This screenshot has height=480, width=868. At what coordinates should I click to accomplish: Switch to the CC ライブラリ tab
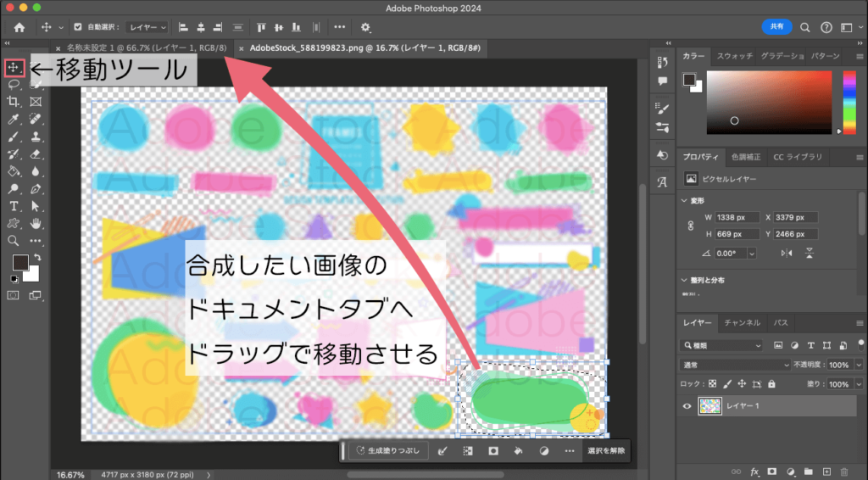pyautogui.click(x=798, y=157)
